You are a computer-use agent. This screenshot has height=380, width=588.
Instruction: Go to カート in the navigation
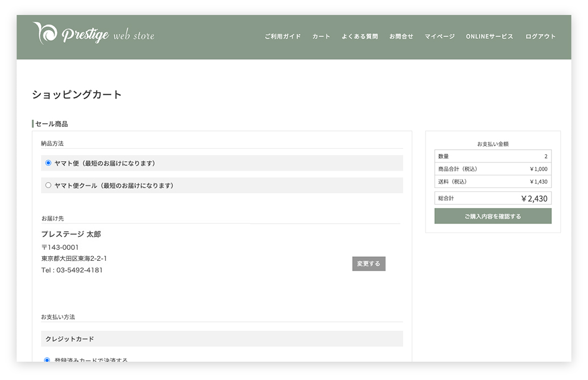click(321, 37)
